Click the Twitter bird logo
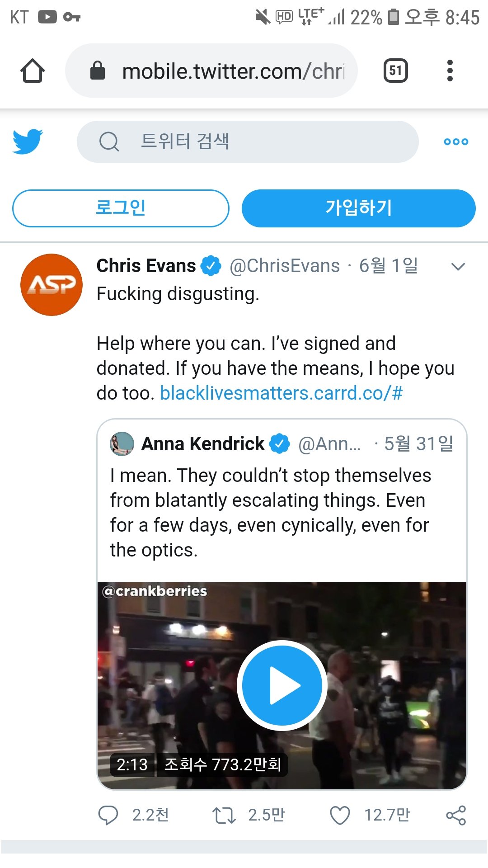The height and width of the screenshot is (868, 488). coord(28,142)
